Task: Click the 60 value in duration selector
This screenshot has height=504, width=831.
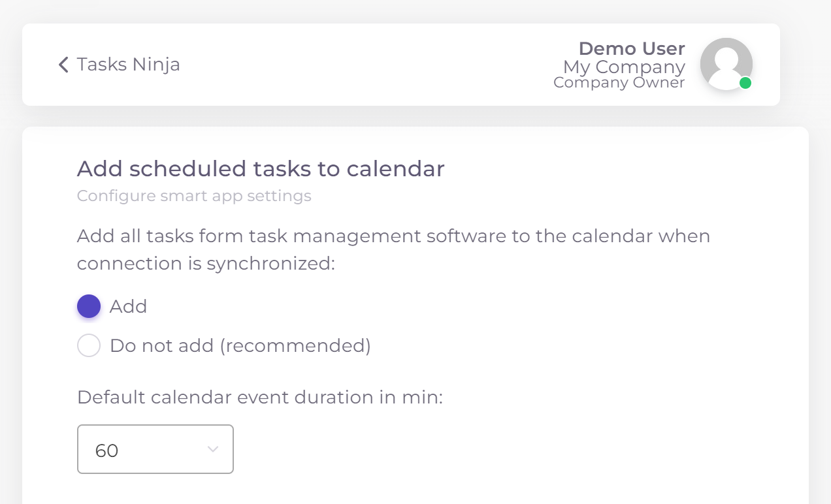Action: tap(106, 450)
